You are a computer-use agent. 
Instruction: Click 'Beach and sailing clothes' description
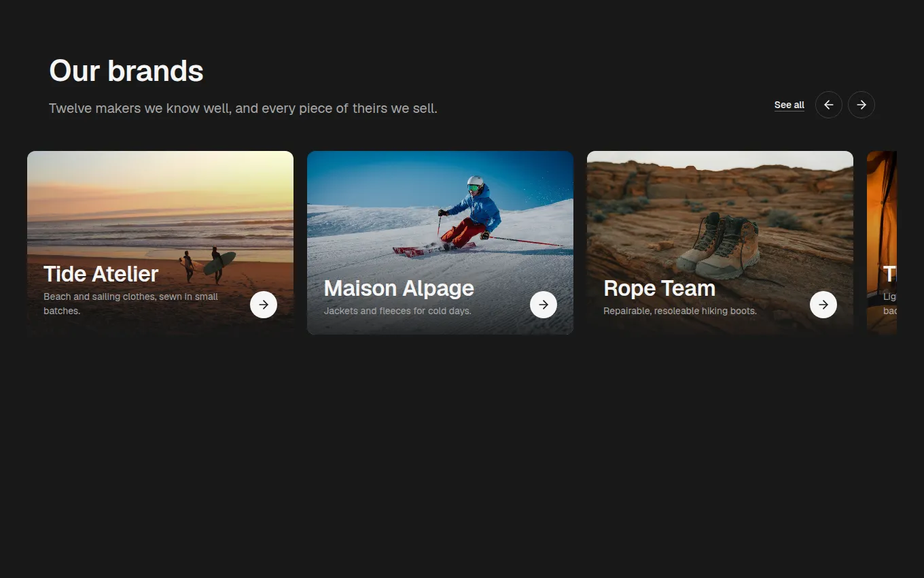(x=130, y=304)
